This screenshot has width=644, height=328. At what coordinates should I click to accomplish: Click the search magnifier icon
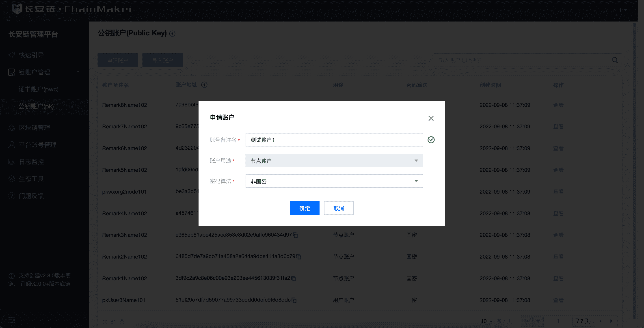[x=614, y=60]
